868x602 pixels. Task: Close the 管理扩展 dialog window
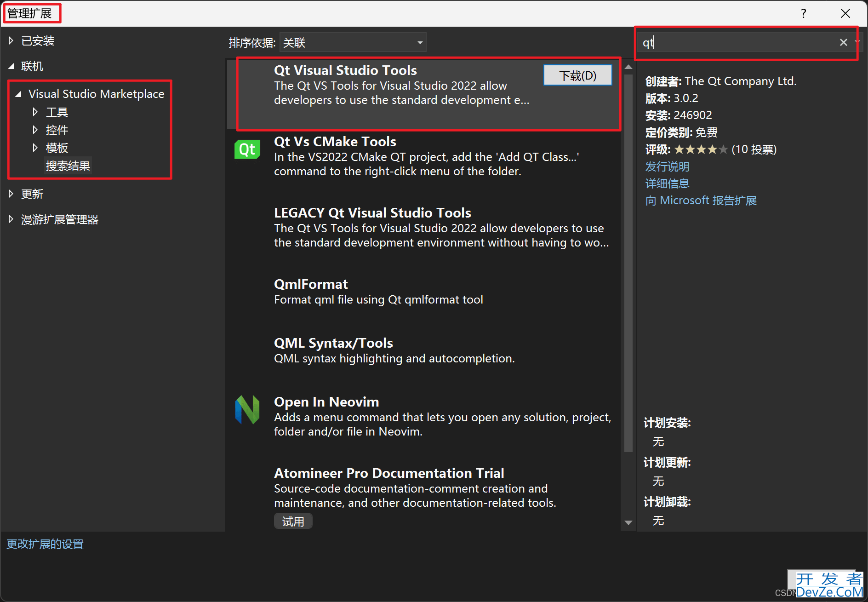845,13
